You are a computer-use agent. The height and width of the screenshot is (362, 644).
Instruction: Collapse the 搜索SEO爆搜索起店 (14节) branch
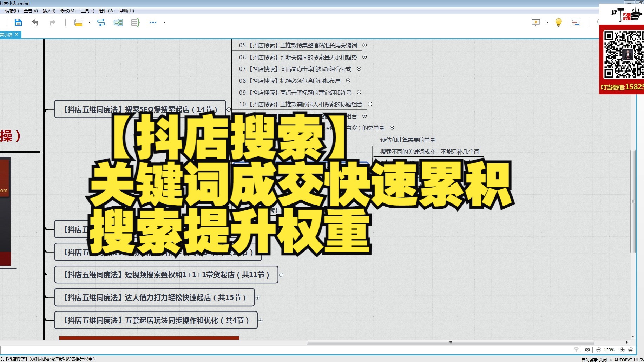(x=229, y=109)
